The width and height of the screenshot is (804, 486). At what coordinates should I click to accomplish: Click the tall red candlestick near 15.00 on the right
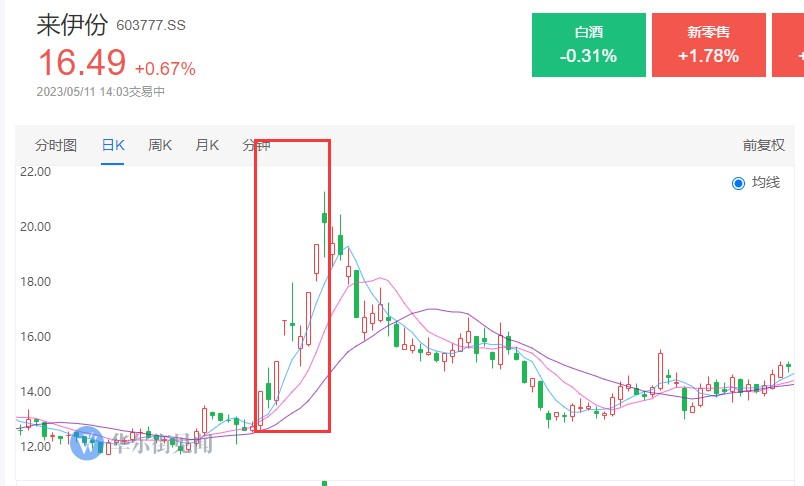point(660,371)
